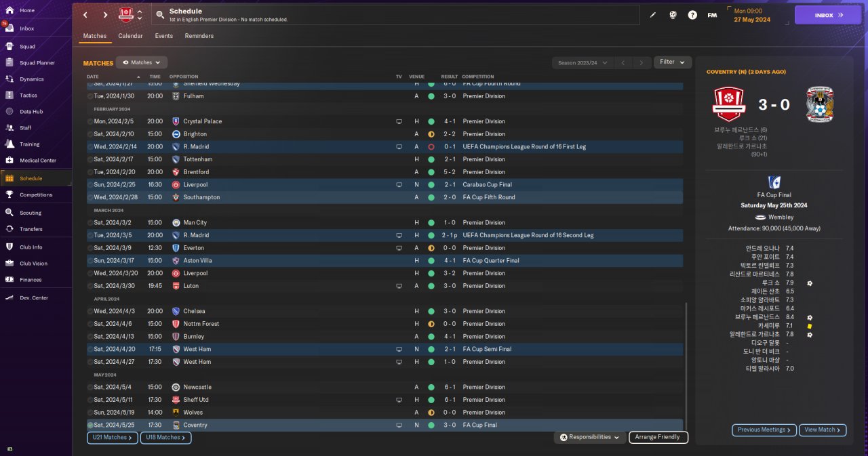Open the Dynamics sidebar icon
This screenshot has height=456, width=868.
coord(9,79)
